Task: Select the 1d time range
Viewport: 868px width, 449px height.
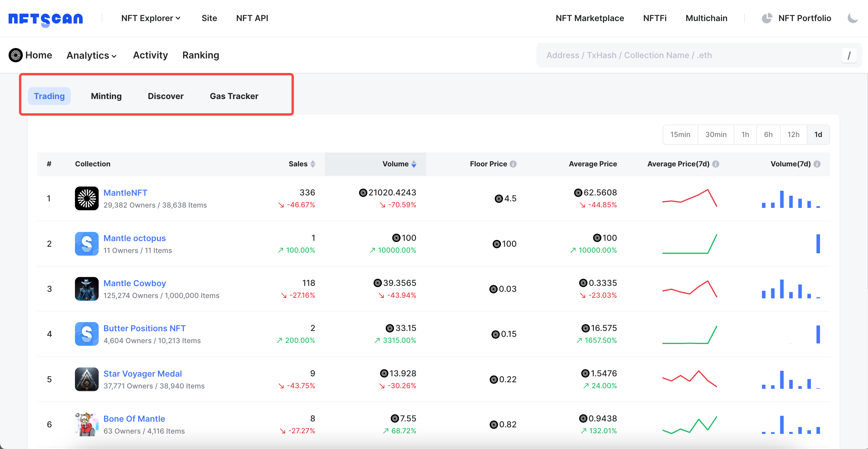Action: (818, 135)
